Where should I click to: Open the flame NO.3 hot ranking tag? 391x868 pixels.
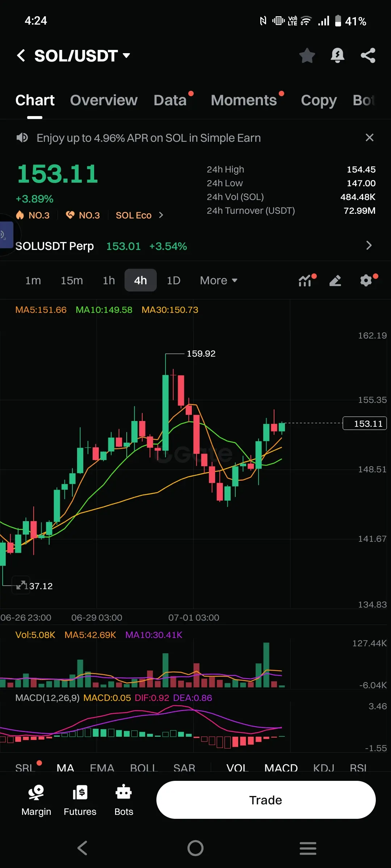(x=33, y=215)
